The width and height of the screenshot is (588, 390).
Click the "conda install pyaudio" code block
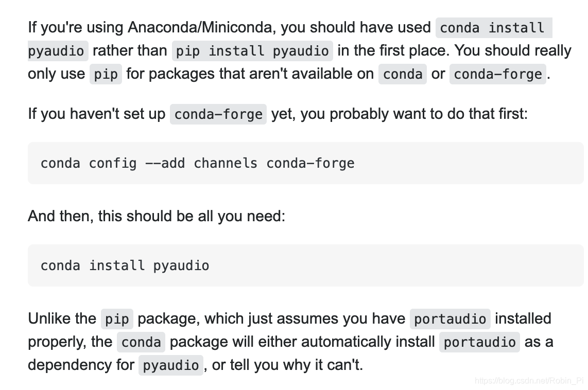[x=125, y=265]
